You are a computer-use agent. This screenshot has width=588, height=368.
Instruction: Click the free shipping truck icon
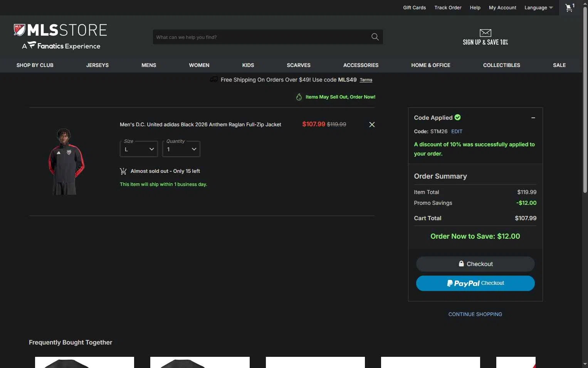(x=214, y=80)
